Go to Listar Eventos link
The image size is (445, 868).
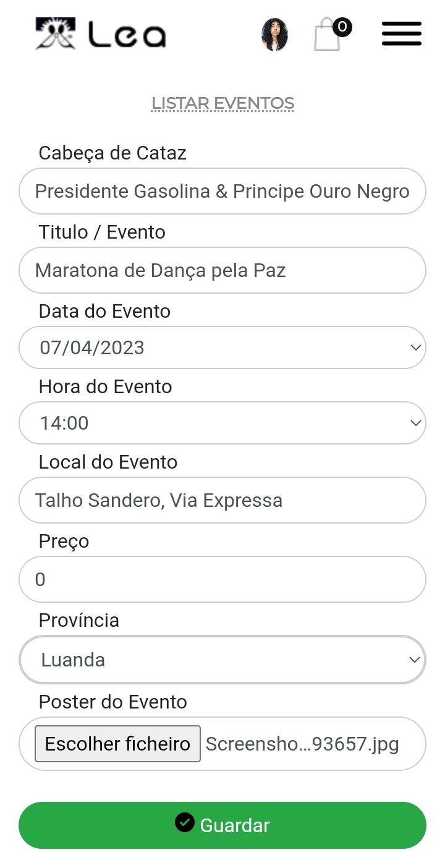click(x=222, y=103)
